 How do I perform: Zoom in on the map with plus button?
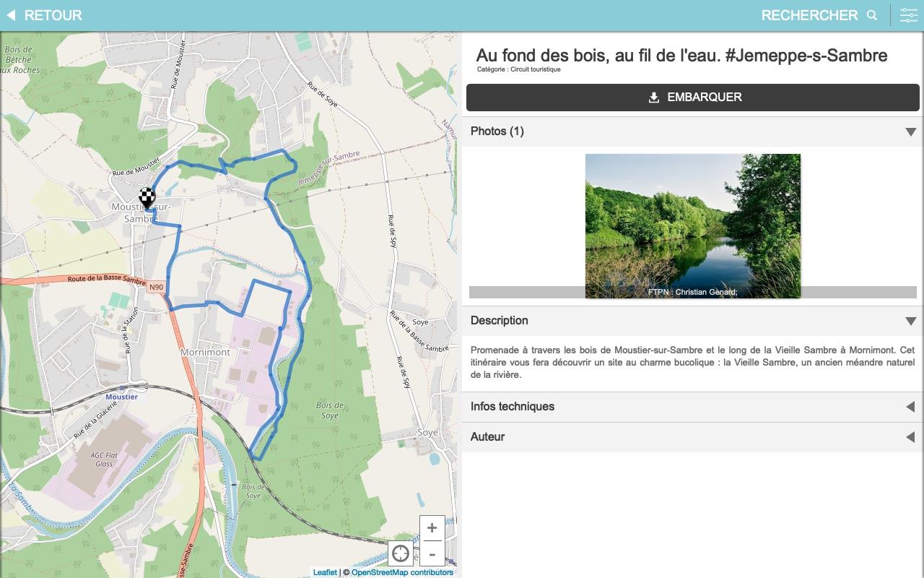(x=432, y=528)
